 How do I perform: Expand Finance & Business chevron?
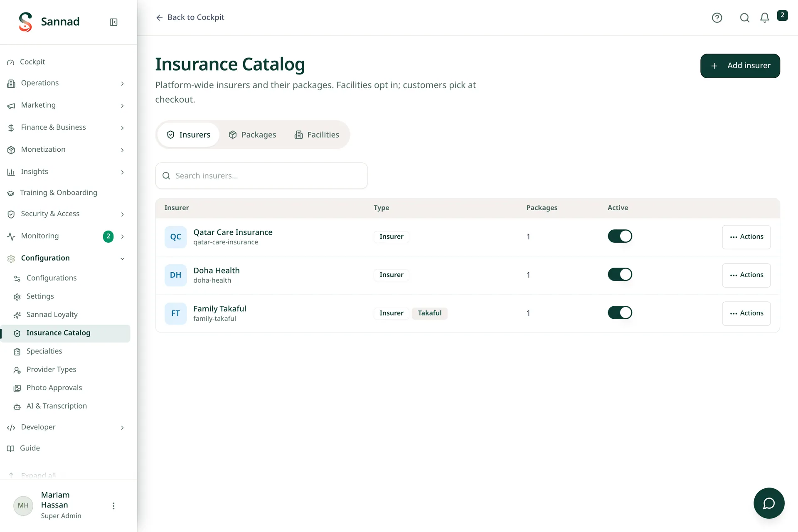pos(122,128)
